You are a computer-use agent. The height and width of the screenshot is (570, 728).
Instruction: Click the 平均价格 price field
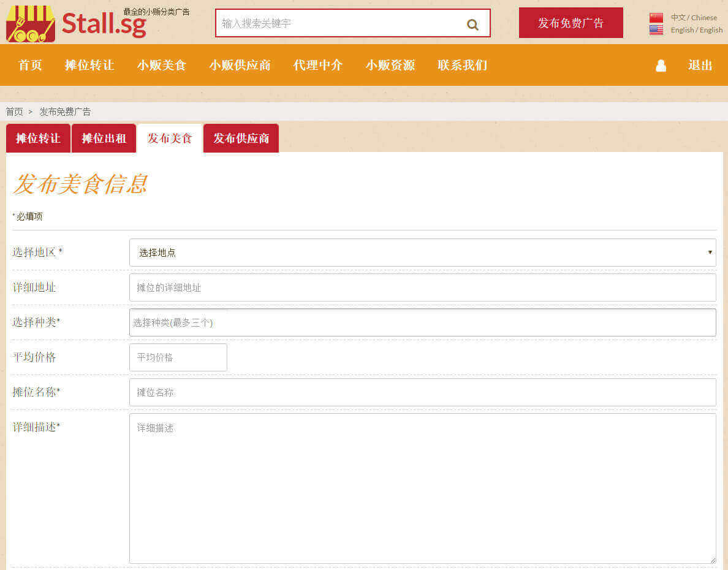click(178, 357)
